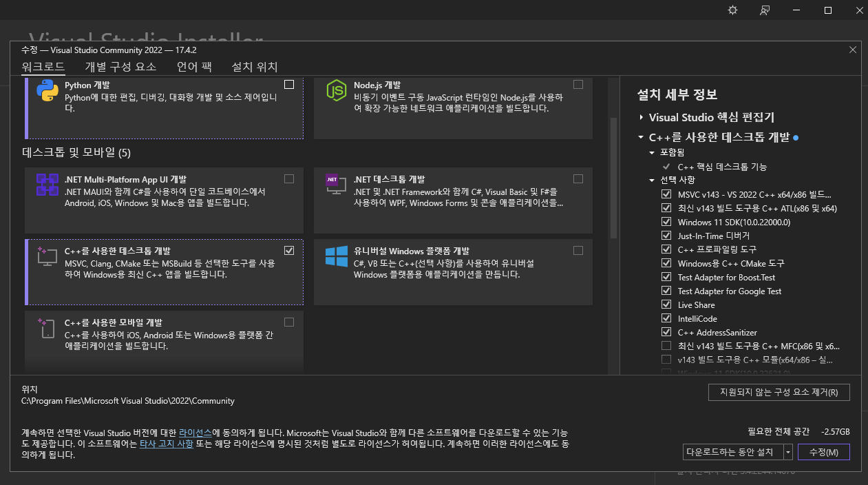Uncheck Test Adapter for Google Test
868x485 pixels.
666,291
